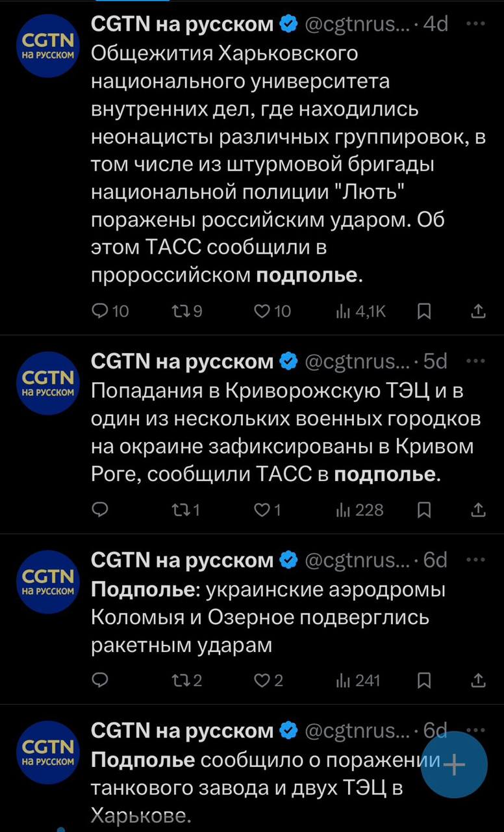This screenshot has height=832, width=504.
Task: Open CGTN avatar on first tweet
Action: 48,45
